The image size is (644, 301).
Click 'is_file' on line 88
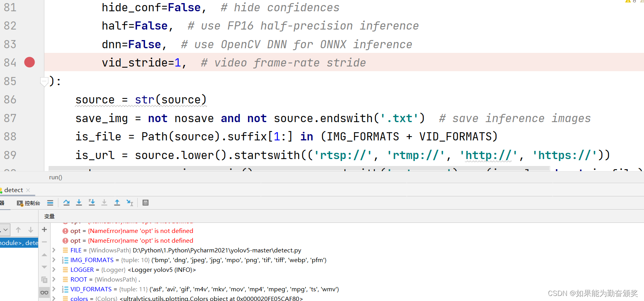pos(98,136)
